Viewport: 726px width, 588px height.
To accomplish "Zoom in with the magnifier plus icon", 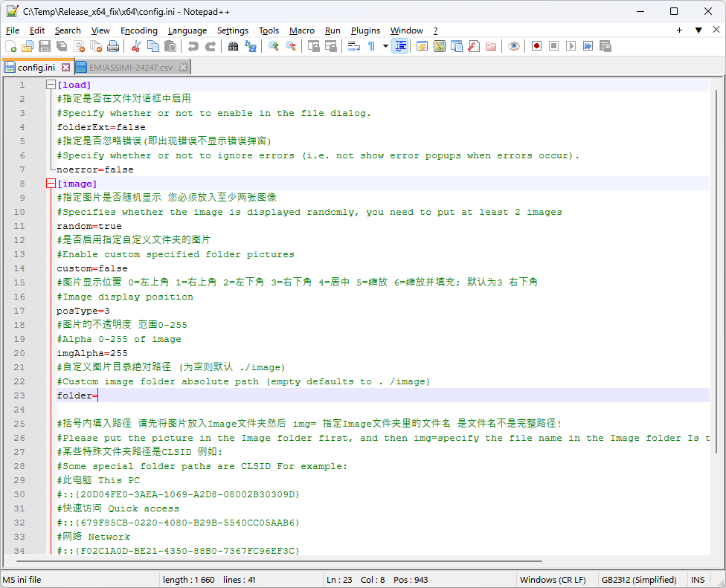I will [x=274, y=46].
